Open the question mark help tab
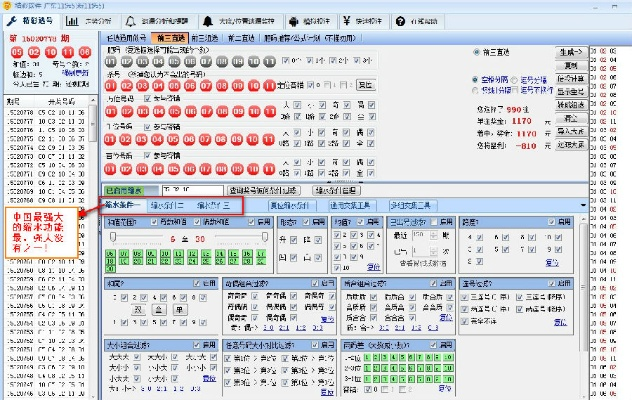Viewport: 632px width, 400px height. pyautogui.click(x=416, y=21)
